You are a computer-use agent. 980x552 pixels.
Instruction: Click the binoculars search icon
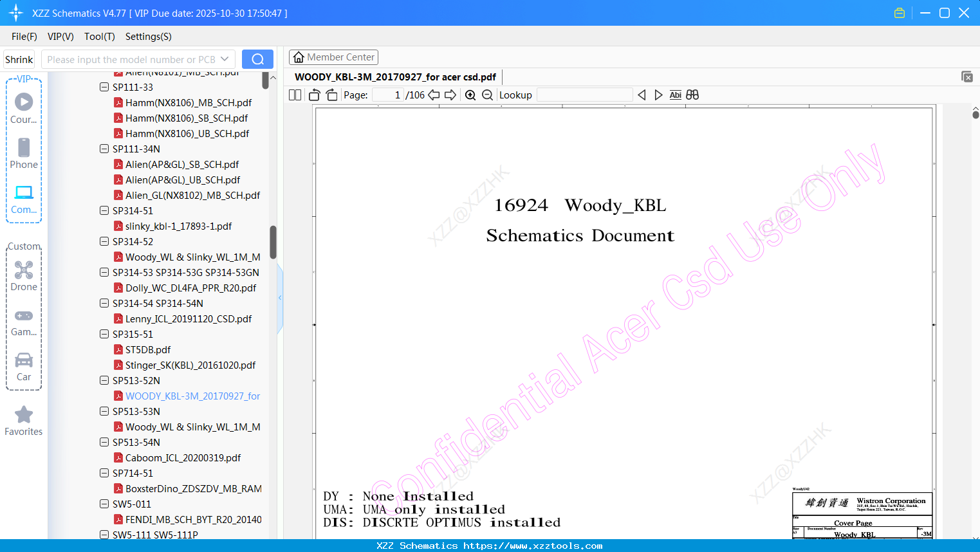click(692, 95)
